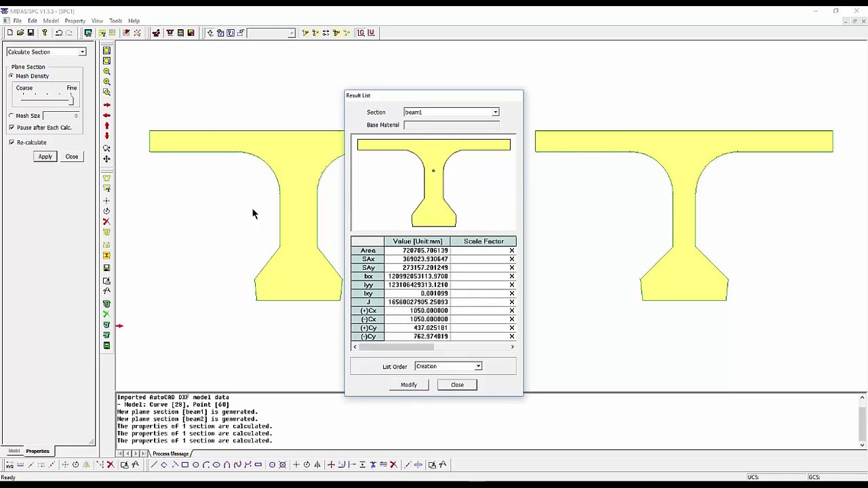This screenshot has width=868, height=488.
Task: Click the red pan-down arrow icon
Action: click(106, 136)
